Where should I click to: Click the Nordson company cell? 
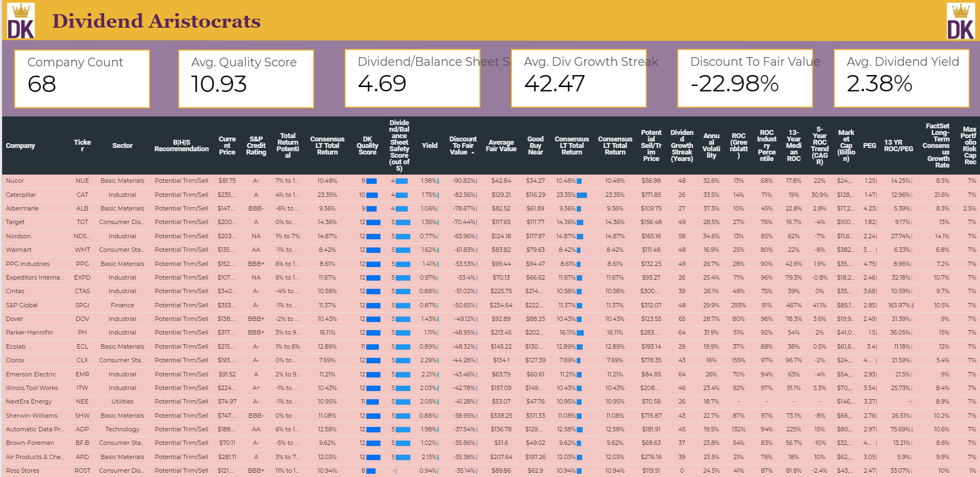pyautogui.click(x=18, y=236)
